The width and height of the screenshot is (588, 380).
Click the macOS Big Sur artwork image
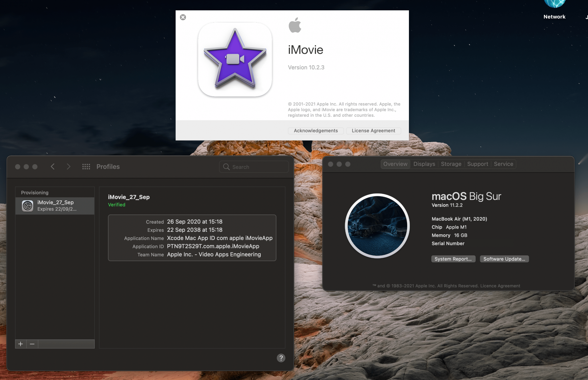pyautogui.click(x=377, y=226)
